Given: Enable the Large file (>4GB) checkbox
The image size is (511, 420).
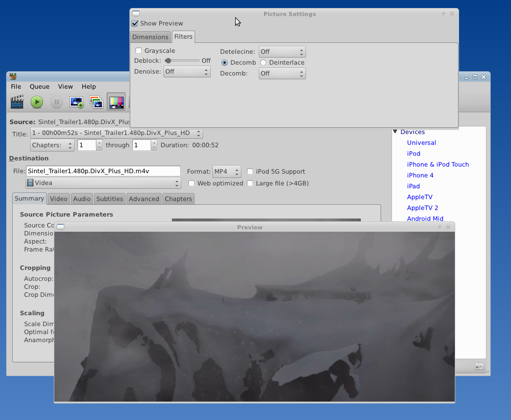Looking at the screenshot, I should [250, 183].
